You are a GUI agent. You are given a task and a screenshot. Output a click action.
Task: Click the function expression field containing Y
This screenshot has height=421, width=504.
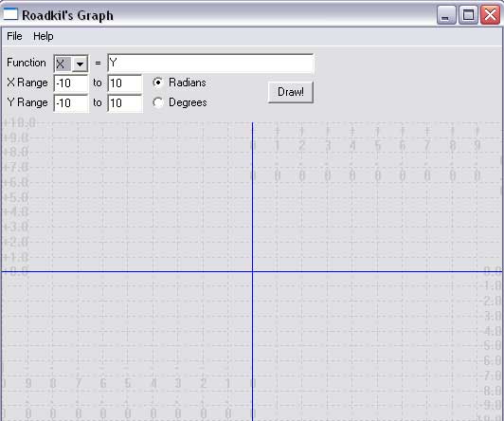click(x=210, y=63)
